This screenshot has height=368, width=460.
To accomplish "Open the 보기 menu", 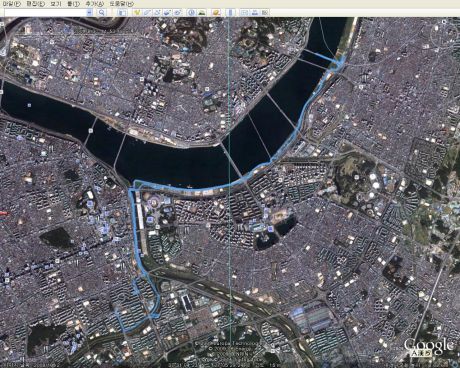I will coord(56,4).
